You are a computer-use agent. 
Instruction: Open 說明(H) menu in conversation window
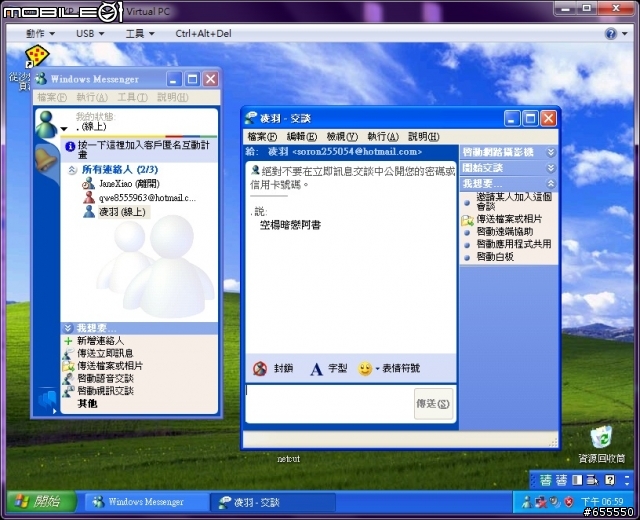coord(424,137)
